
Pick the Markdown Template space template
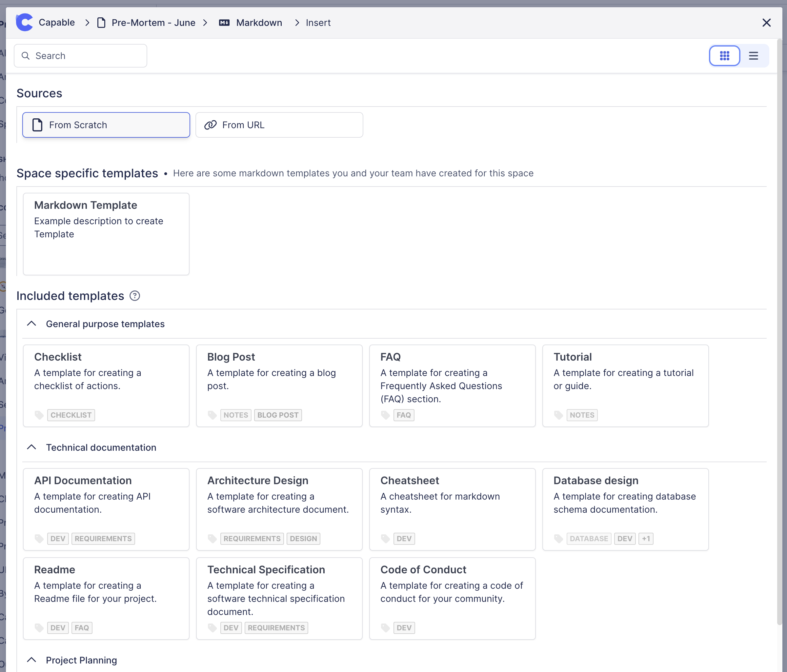106,233
